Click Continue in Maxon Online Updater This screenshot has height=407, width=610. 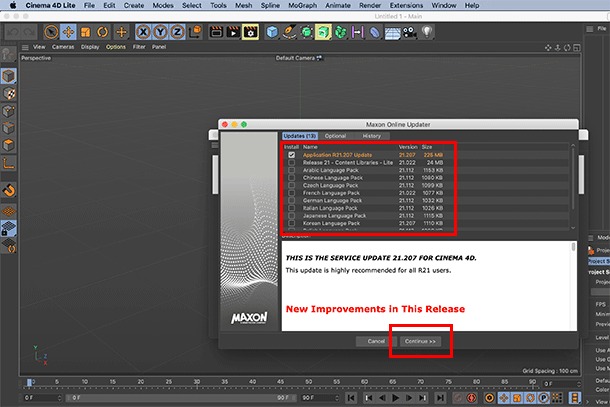click(x=420, y=341)
